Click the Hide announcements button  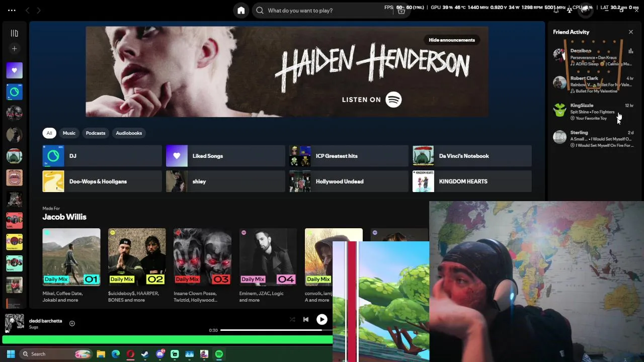(452, 40)
